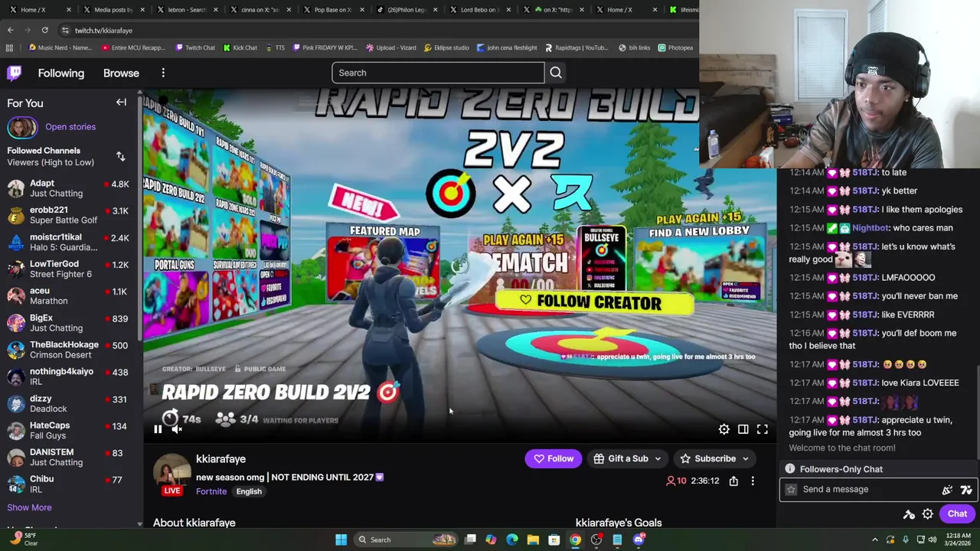This screenshot has height=551, width=980.
Task: Pause the stream video
Action: pyautogui.click(x=158, y=429)
